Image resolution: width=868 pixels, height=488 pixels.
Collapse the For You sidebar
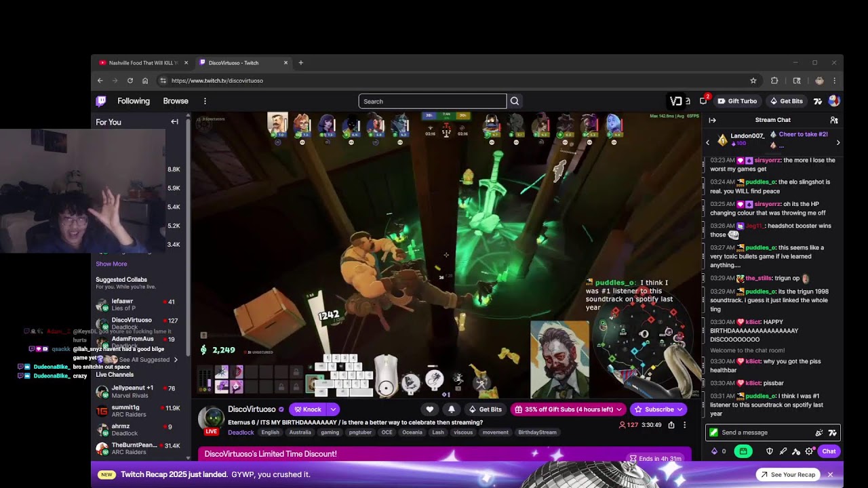coord(175,122)
